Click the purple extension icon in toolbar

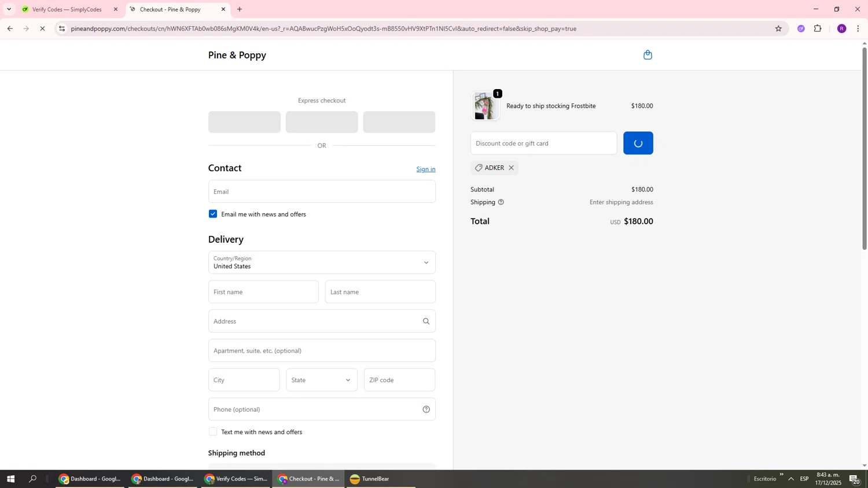point(801,28)
